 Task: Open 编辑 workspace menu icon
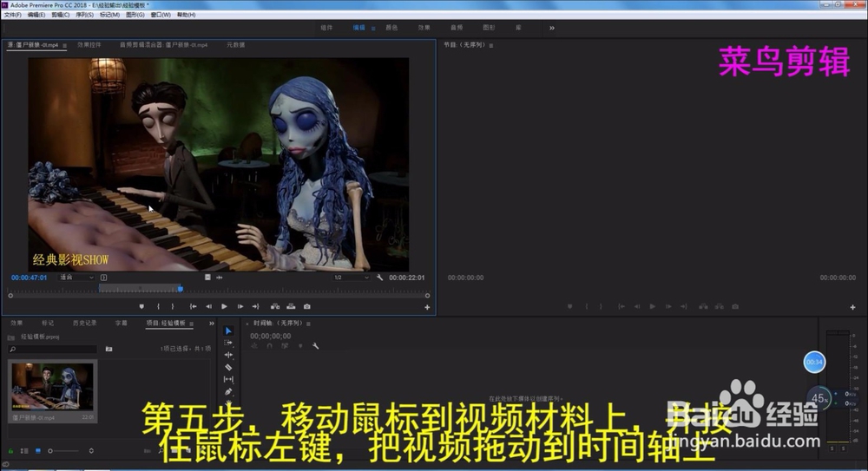(373, 29)
